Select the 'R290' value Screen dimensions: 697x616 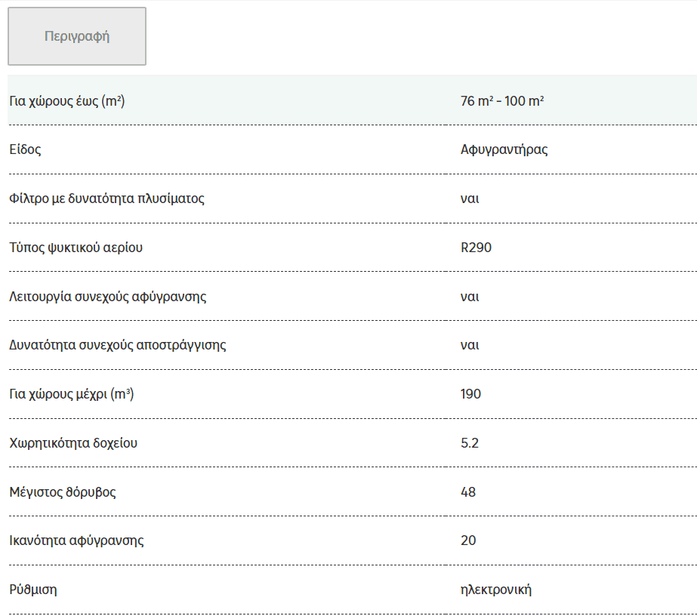pyautogui.click(x=476, y=247)
